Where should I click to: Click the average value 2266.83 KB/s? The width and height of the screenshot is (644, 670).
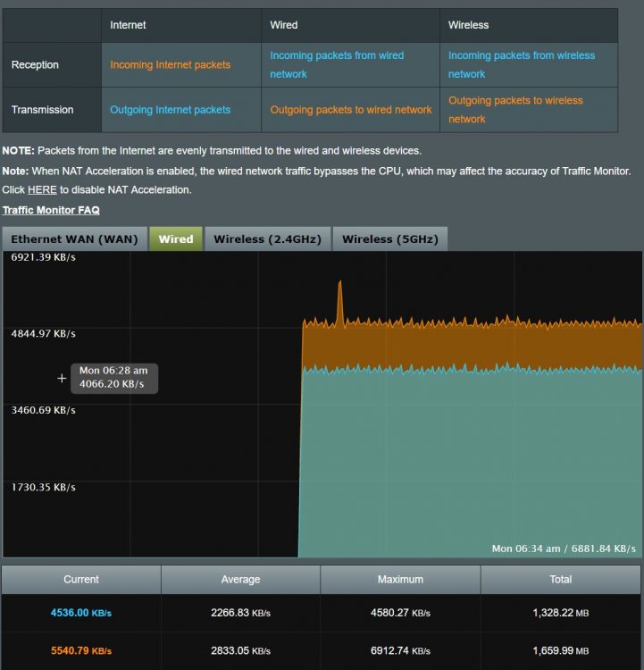[240, 613]
